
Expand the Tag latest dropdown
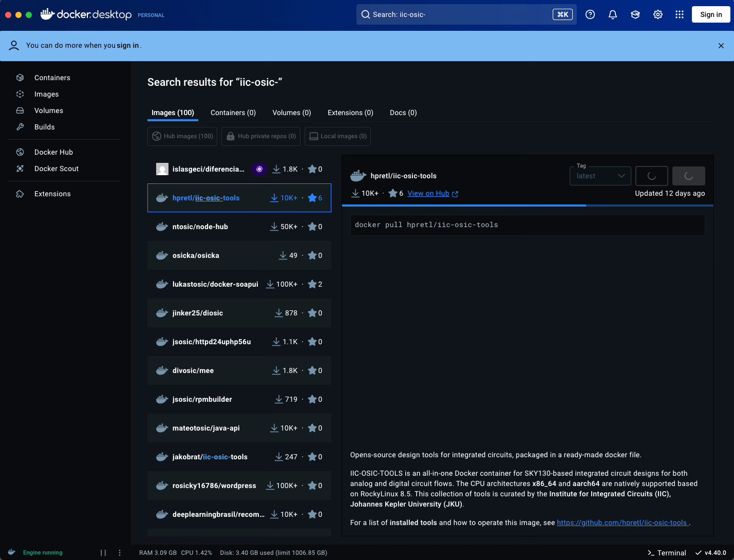600,176
